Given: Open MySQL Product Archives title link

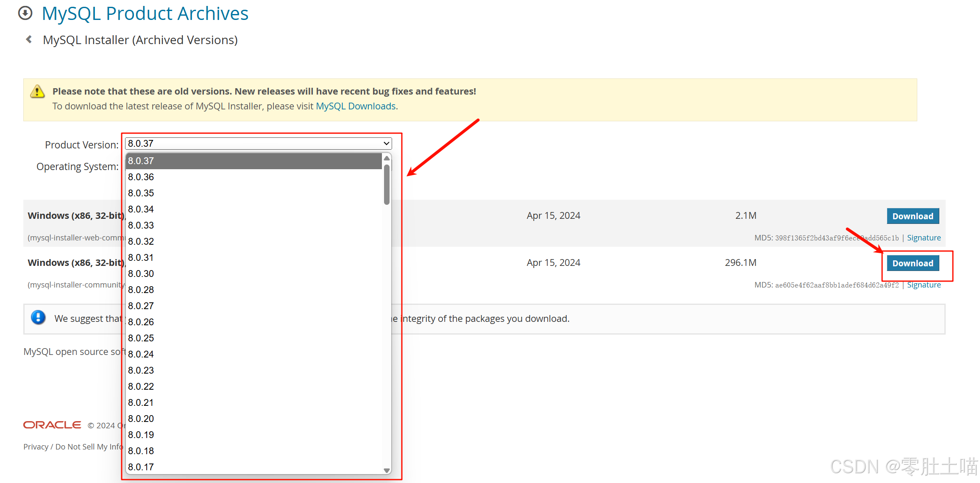Looking at the screenshot, I should point(145,13).
